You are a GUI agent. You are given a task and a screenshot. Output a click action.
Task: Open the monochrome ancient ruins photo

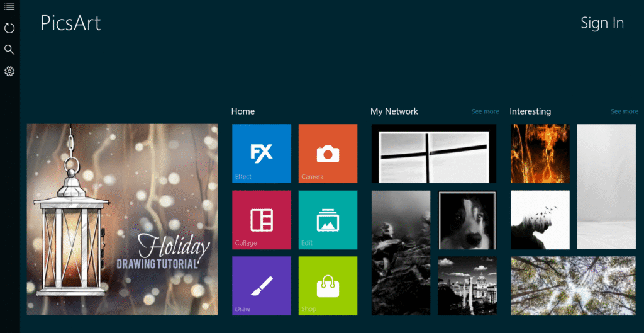[x=467, y=286]
